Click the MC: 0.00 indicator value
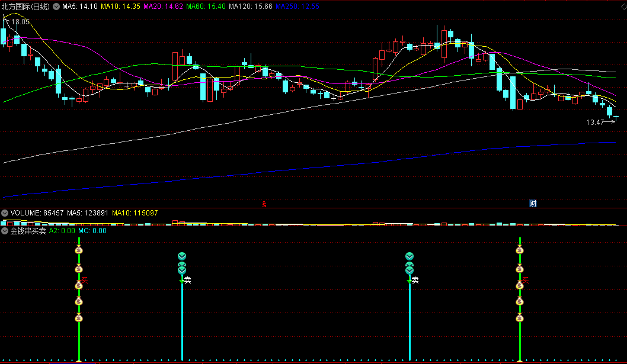This screenshot has width=627, height=364. pyautogui.click(x=92, y=231)
